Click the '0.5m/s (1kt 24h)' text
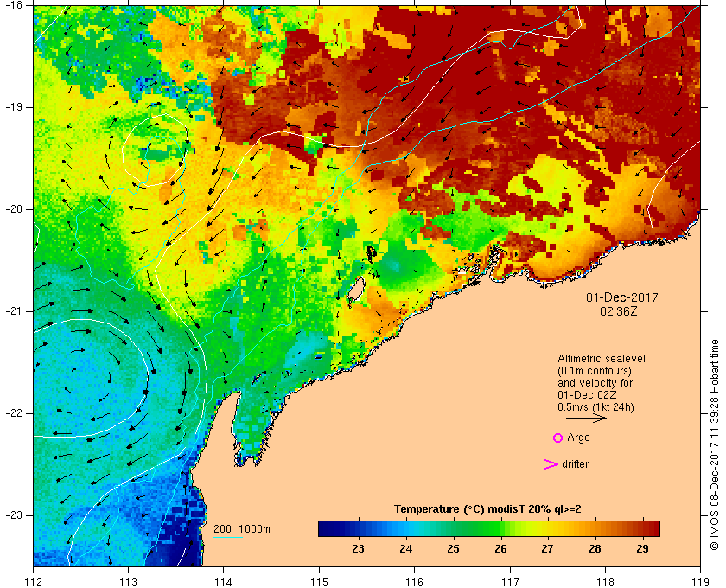The height and width of the screenshot is (588, 726). click(x=595, y=407)
